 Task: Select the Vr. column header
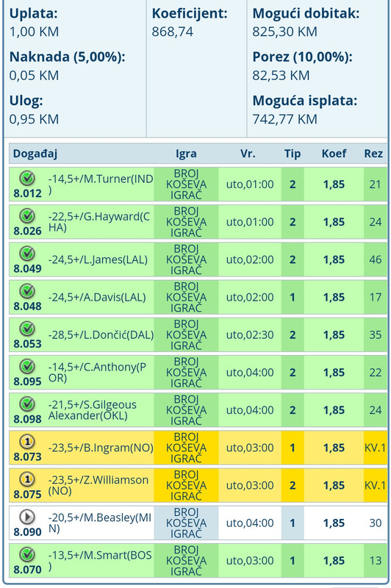pyautogui.click(x=248, y=154)
